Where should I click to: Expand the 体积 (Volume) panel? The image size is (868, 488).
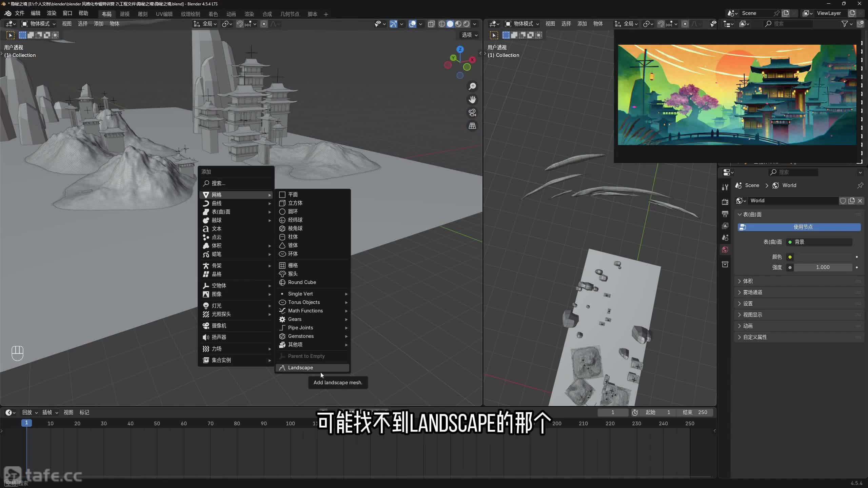(748, 281)
